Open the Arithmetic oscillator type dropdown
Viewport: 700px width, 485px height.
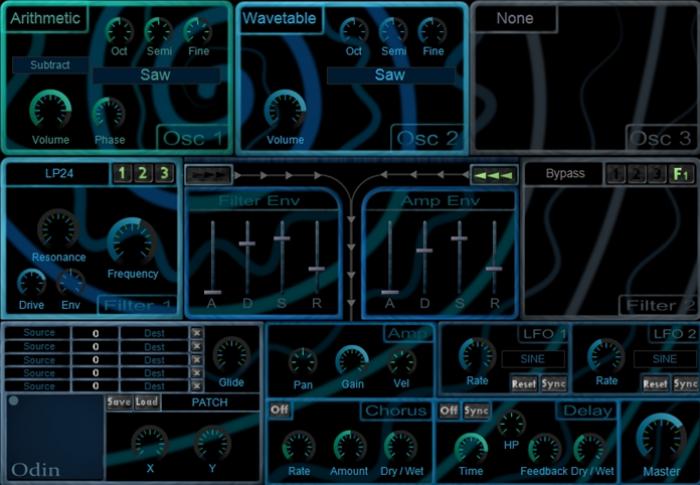click(x=47, y=17)
